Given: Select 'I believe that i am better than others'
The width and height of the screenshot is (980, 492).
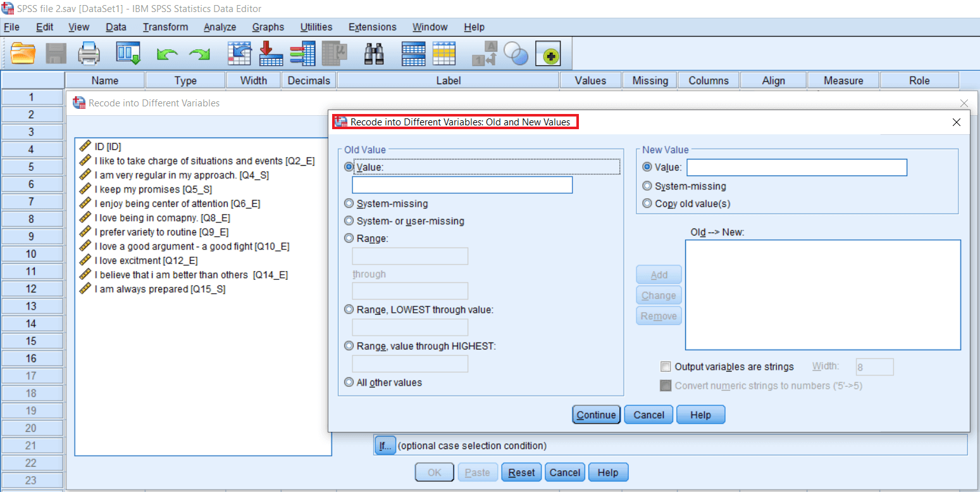Looking at the screenshot, I should click(191, 275).
